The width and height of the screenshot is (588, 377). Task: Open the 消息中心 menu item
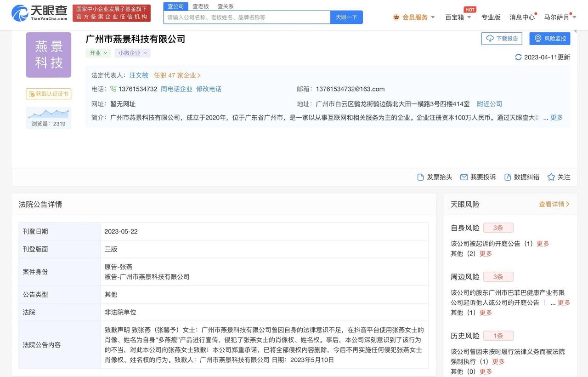click(x=522, y=17)
